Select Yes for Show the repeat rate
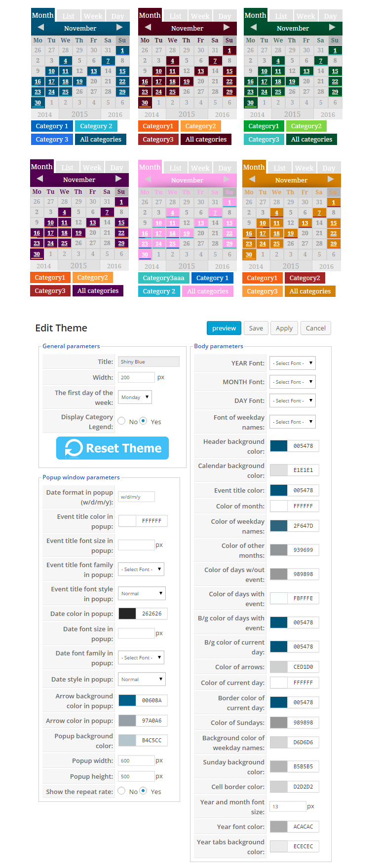Image resolution: width=379 pixels, height=868 pixels. click(x=143, y=791)
